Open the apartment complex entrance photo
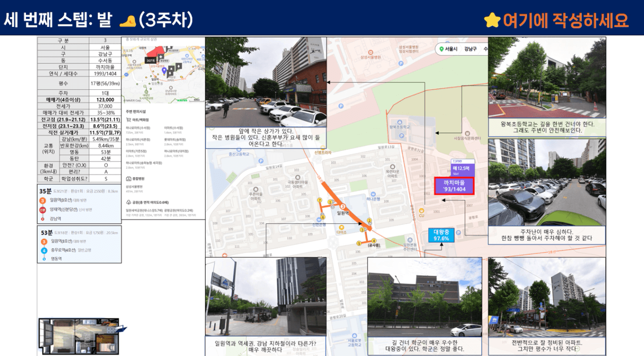This screenshot has width=644, height=356. click(547, 297)
